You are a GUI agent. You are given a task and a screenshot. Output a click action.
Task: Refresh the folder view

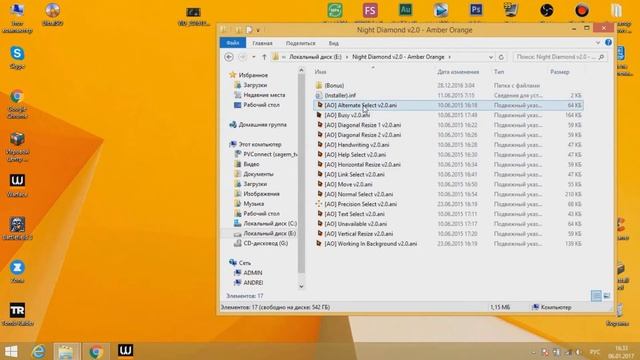click(501, 57)
